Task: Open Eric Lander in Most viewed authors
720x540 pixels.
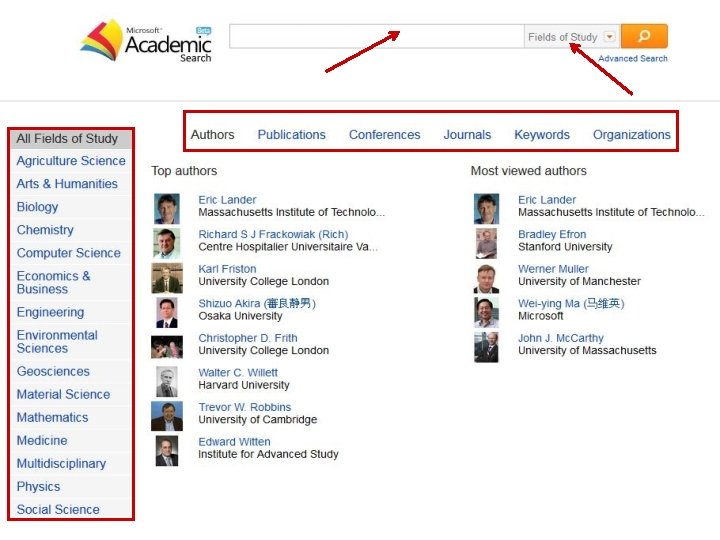Action: (x=547, y=200)
